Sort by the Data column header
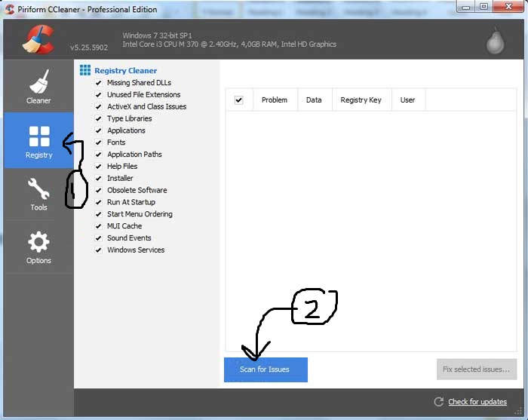The height and width of the screenshot is (420, 528). tap(314, 100)
